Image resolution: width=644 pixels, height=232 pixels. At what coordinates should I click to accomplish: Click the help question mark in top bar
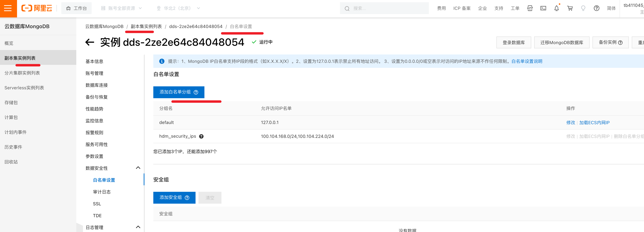596,8
